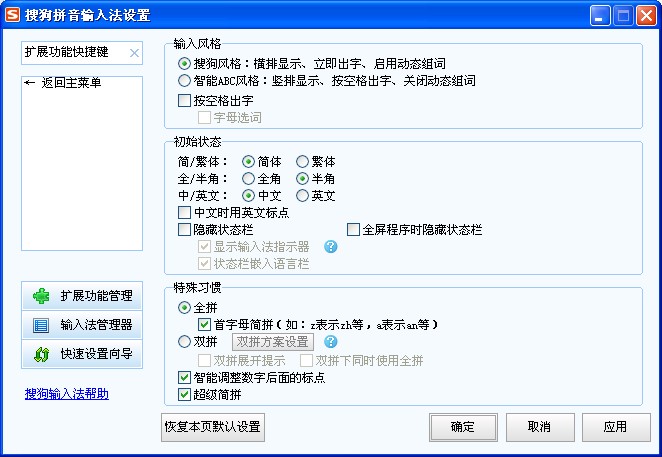Image resolution: width=662 pixels, height=457 pixels.
Task: Enable 中文时用英文标点 checkbox
Action: [x=184, y=212]
